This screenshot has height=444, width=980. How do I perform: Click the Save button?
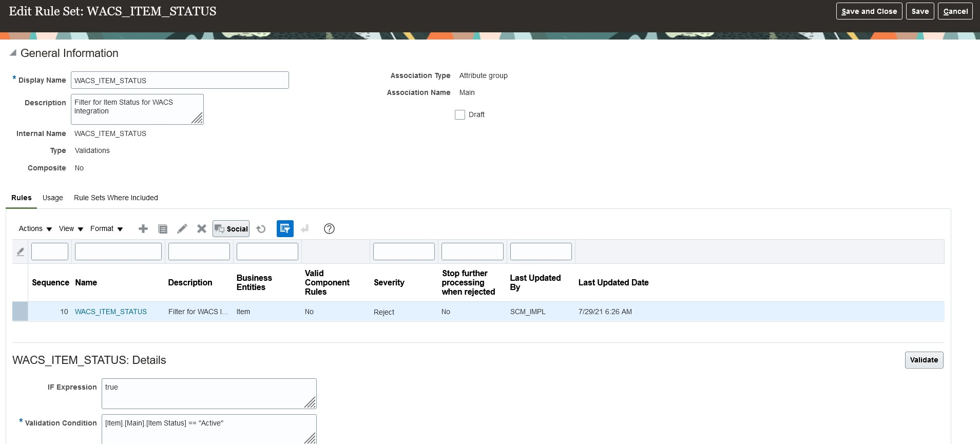click(x=920, y=11)
